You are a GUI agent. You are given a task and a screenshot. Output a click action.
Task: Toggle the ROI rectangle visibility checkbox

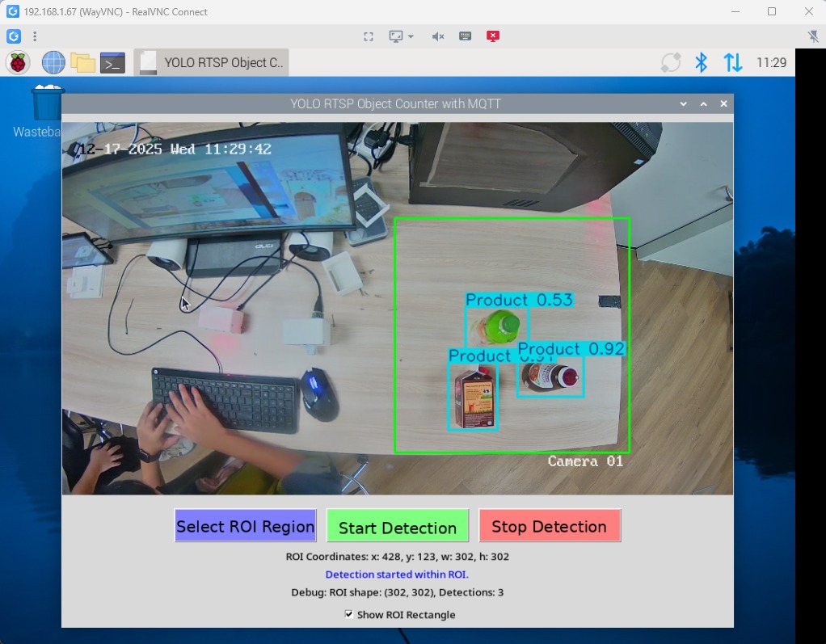[349, 614]
